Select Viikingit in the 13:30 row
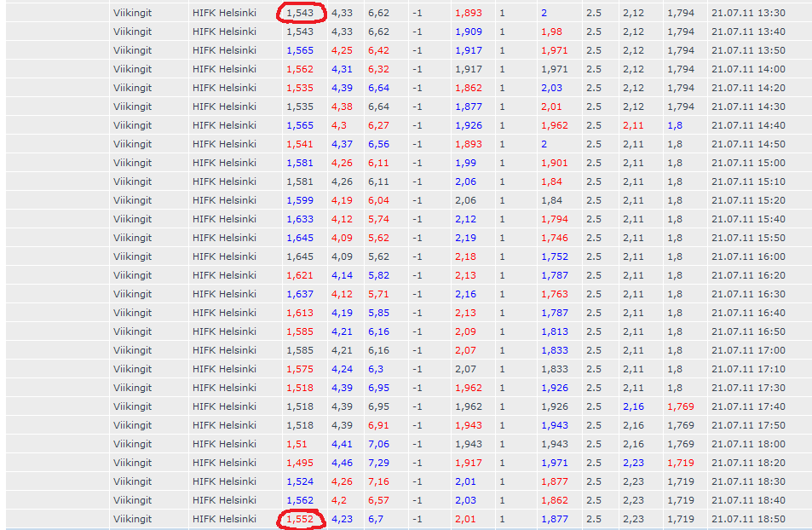The width and height of the screenshot is (812, 530). click(133, 13)
